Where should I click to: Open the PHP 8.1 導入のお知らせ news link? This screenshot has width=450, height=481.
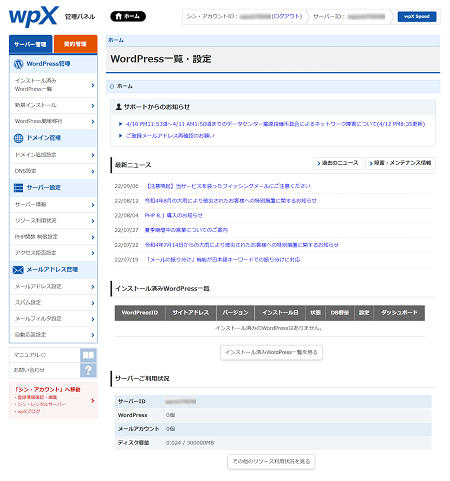click(x=173, y=215)
